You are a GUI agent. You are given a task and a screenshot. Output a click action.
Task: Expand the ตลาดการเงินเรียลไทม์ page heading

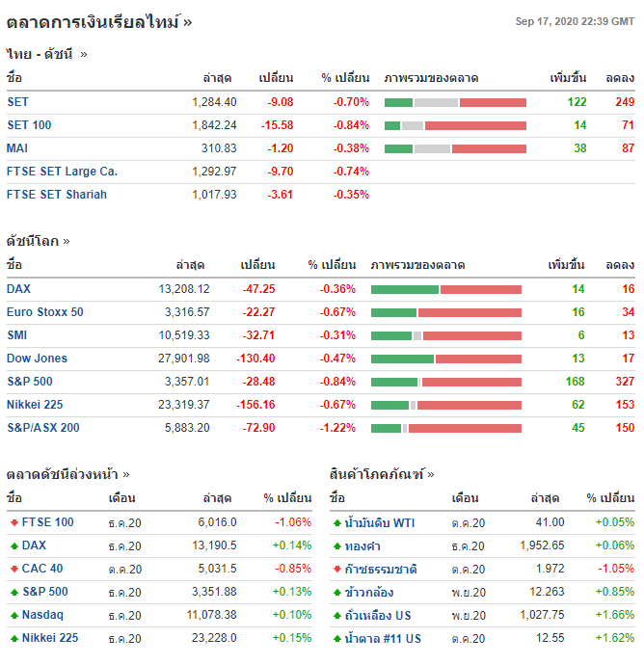point(98,21)
